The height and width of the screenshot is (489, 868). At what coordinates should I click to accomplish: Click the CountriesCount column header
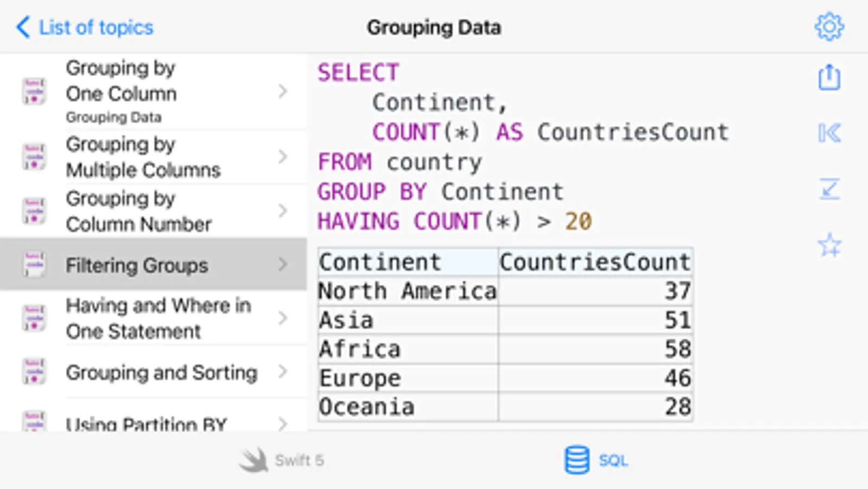point(595,262)
